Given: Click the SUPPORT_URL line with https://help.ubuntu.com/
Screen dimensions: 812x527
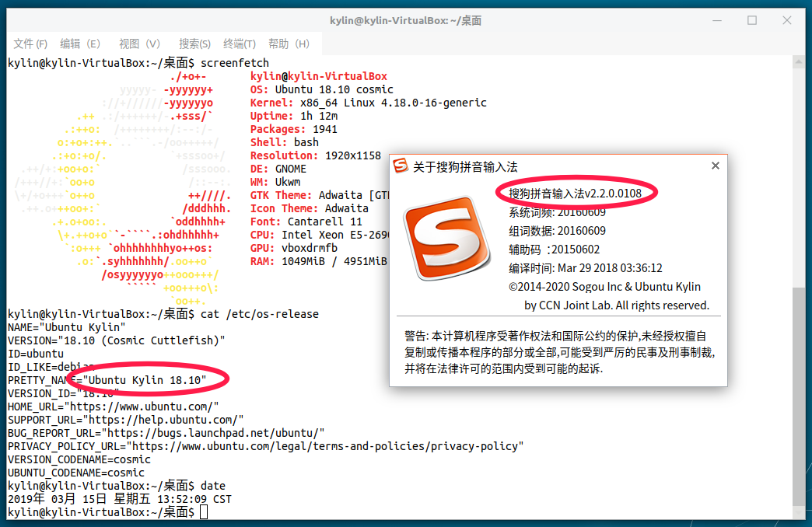Looking at the screenshot, I should click(x=126, y=420).
